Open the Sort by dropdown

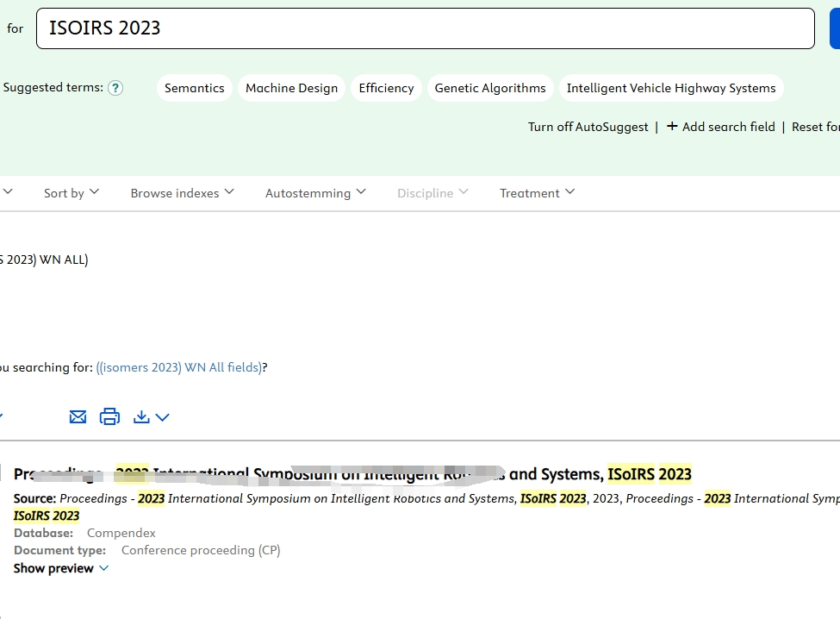(x=72, y=193)
